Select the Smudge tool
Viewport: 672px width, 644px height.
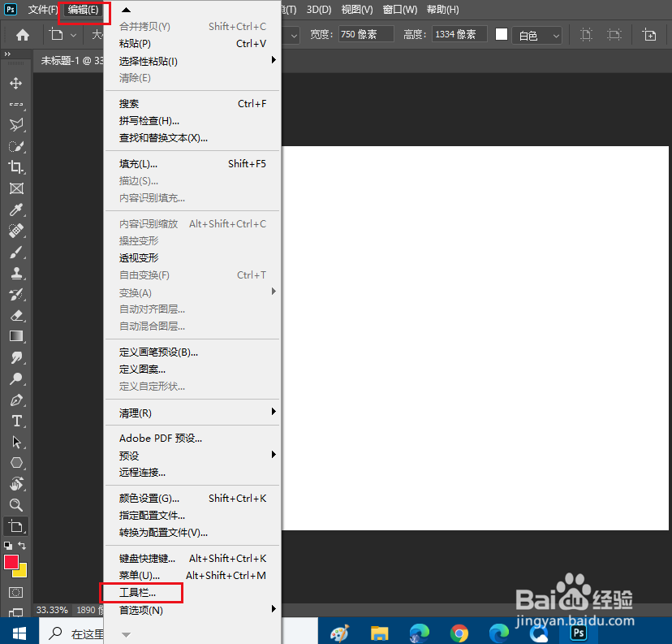[16, 357]
